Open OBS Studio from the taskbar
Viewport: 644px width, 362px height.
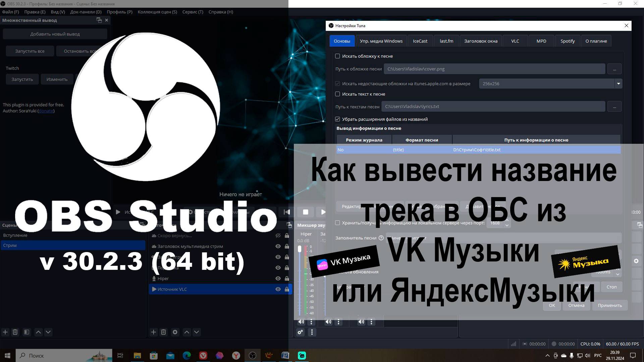coord(253,356)
